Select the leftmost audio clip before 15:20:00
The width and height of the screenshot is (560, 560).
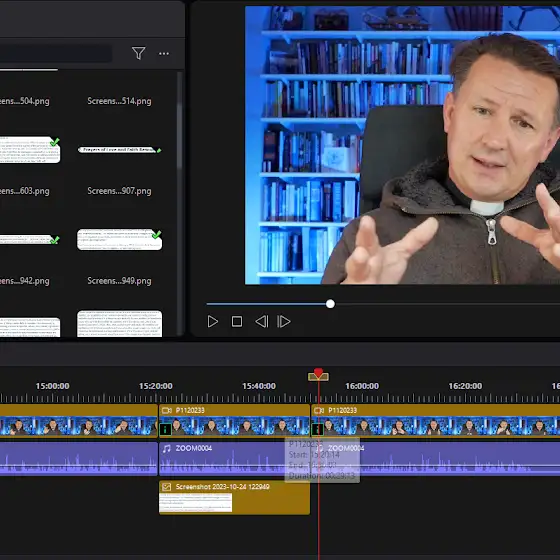[79, 459]
